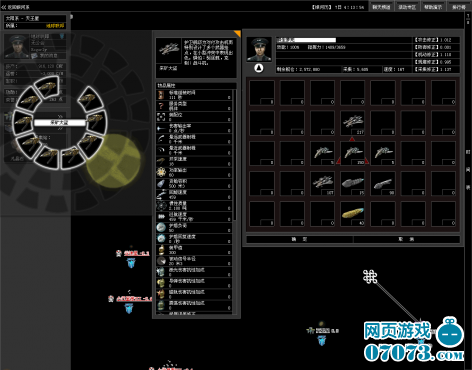Click the white label at the radial menu center
Image resolution: width=472 pixels, height=370 pixels.
[59, 123]
